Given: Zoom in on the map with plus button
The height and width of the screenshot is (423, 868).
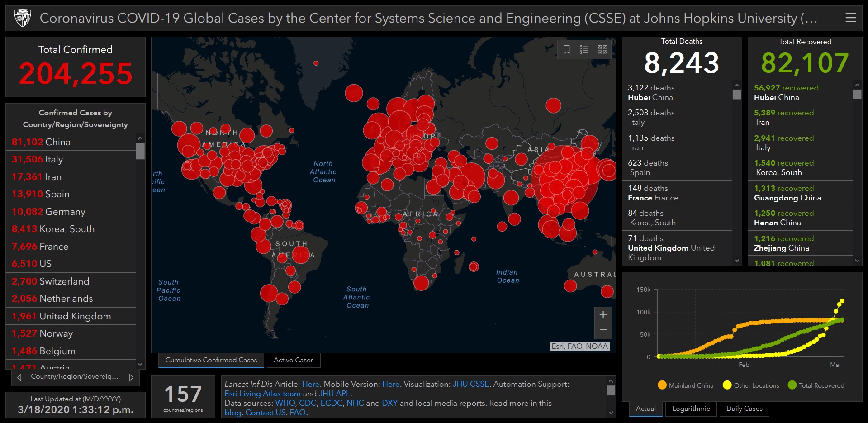Looking at the screenshot, I should coord(603,315).
